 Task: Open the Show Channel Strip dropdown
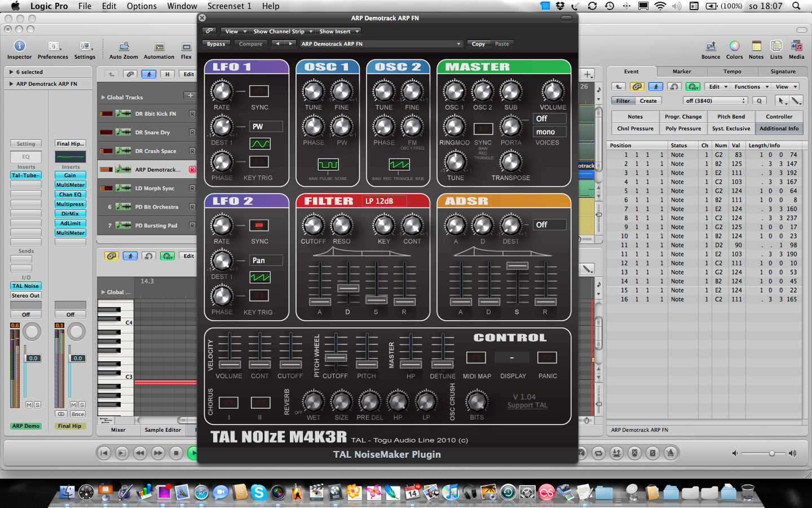click(282, 32)
